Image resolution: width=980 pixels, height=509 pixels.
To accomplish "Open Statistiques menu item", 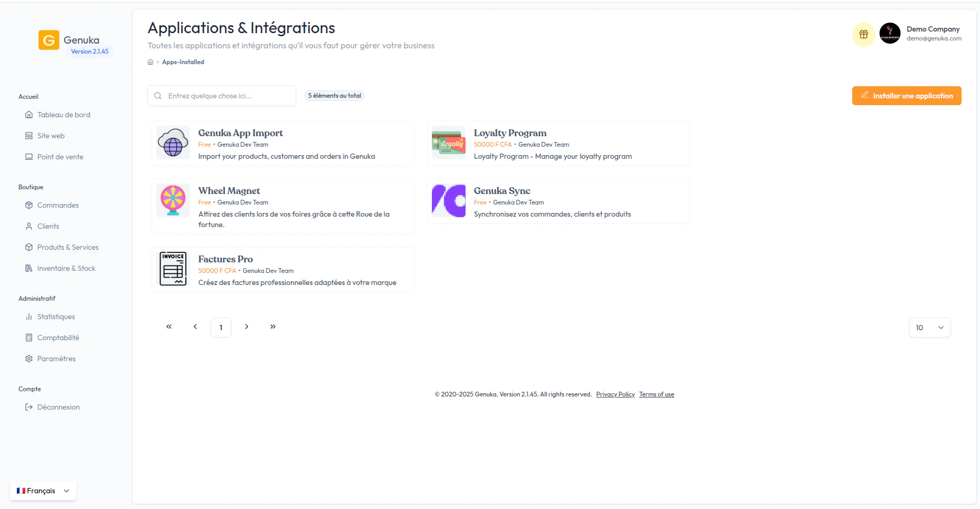I will (56, 317).
